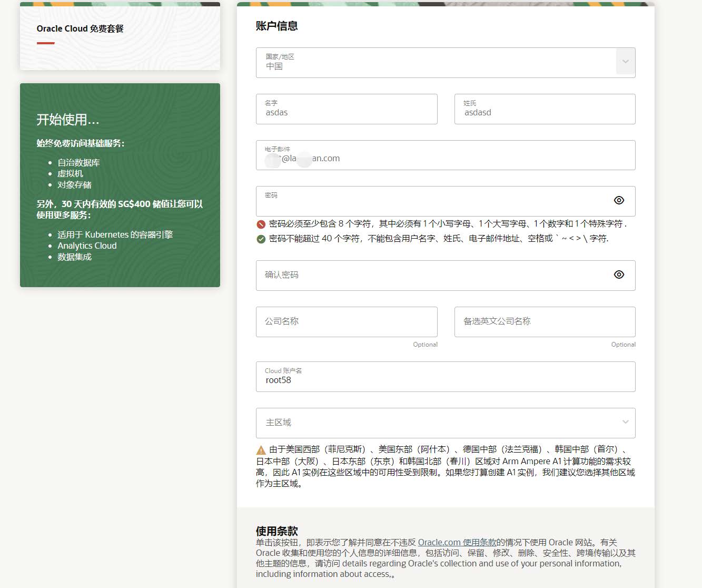Click into the 姓氏 last name field
The width and height of the screenshot is (702, 588).
click(x=545, y=109)
